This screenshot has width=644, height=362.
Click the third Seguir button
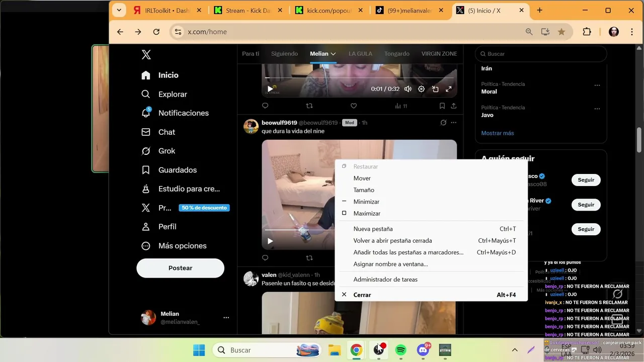[586, 229]
